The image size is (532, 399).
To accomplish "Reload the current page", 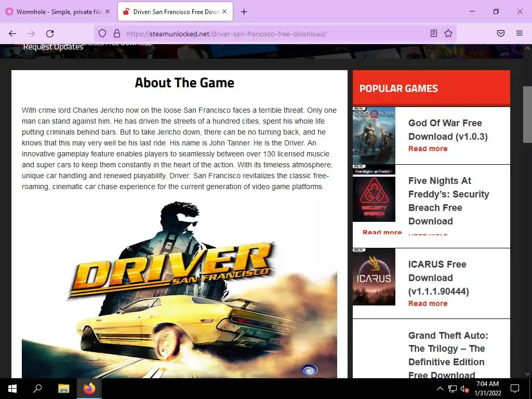I will click(50, 34).
